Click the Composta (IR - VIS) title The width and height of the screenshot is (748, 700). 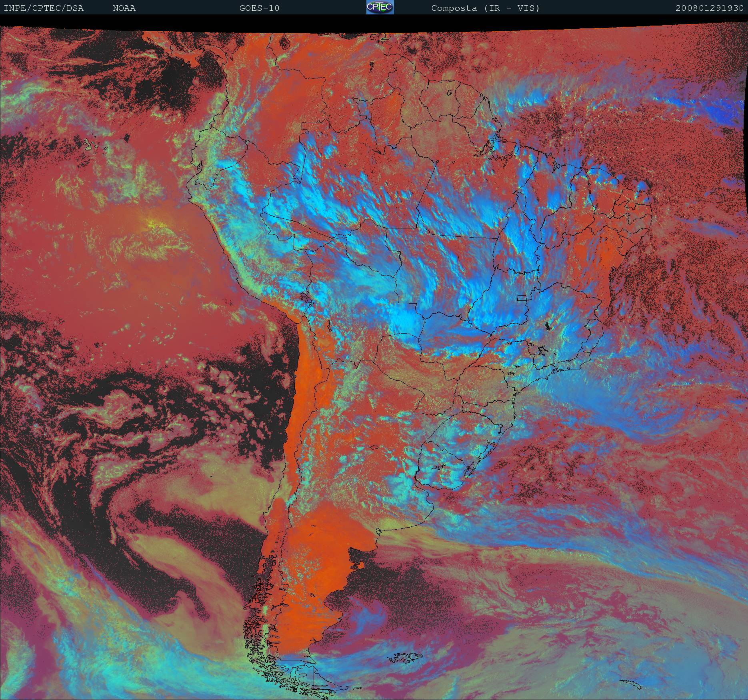[x=485, y=8]
